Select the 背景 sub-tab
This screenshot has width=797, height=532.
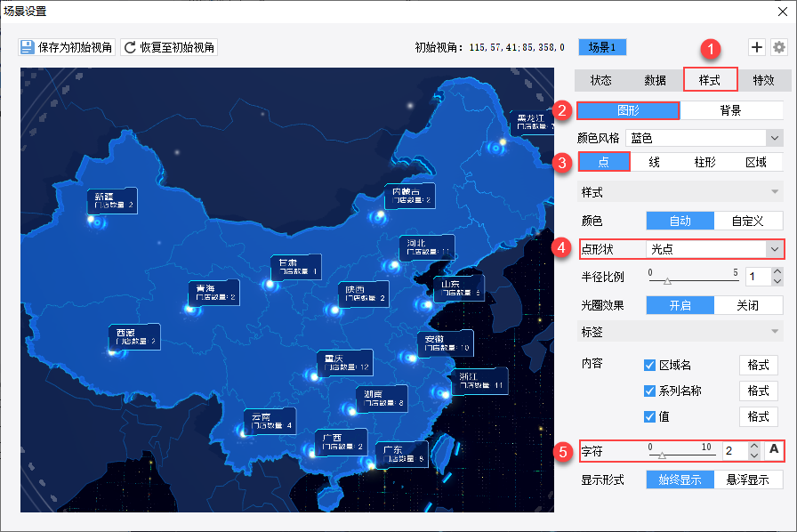[731, 110]
